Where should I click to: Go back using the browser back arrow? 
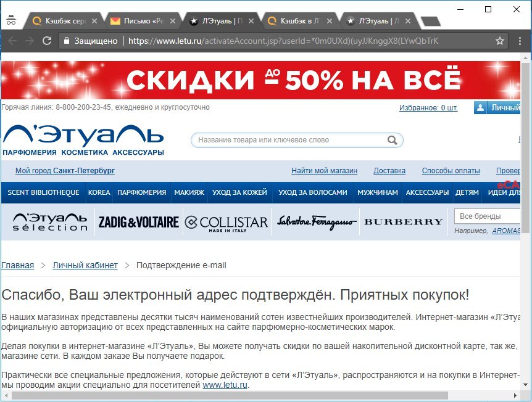coord(12,41)
